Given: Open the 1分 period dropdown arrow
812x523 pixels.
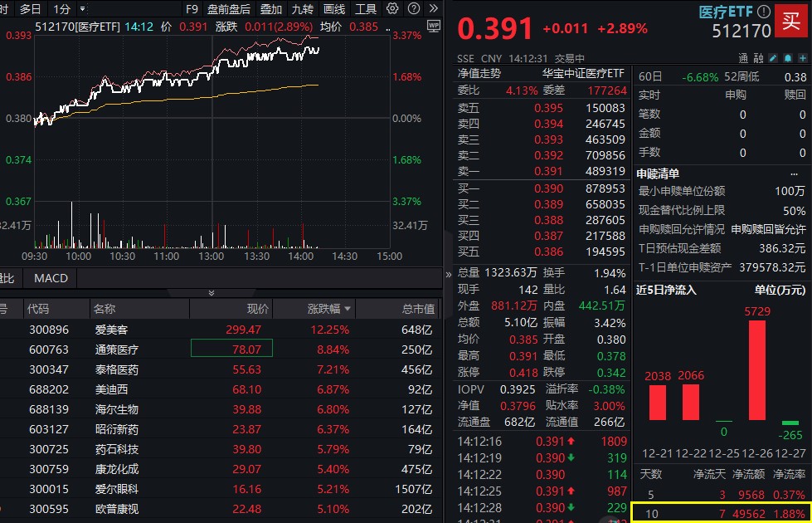Looking at the screenshot, I should coord(82,9).
